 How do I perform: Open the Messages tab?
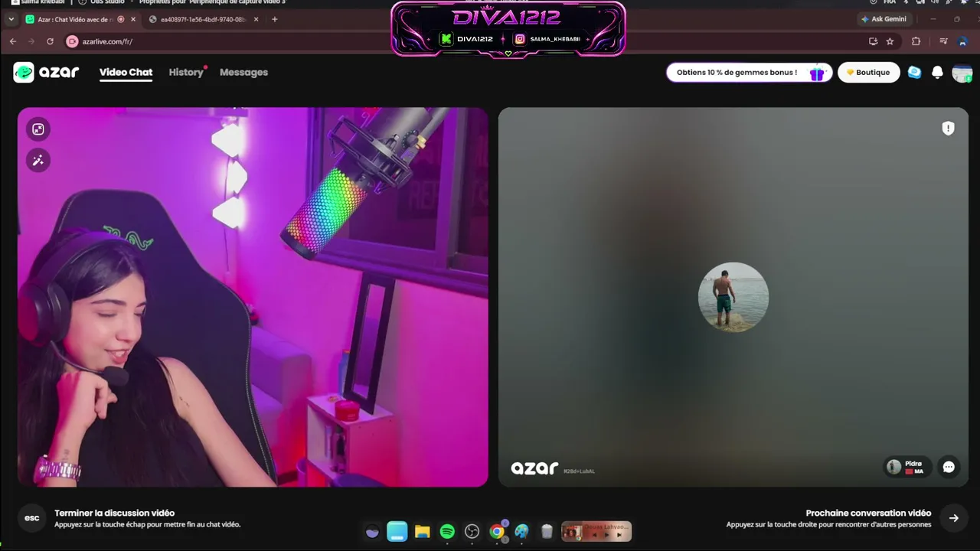click(243, 72)
